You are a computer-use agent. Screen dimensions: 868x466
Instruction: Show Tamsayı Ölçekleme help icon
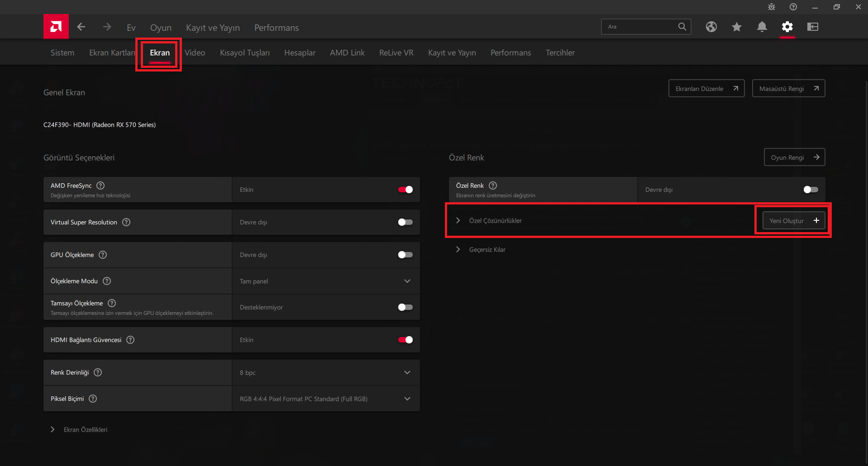112,303
